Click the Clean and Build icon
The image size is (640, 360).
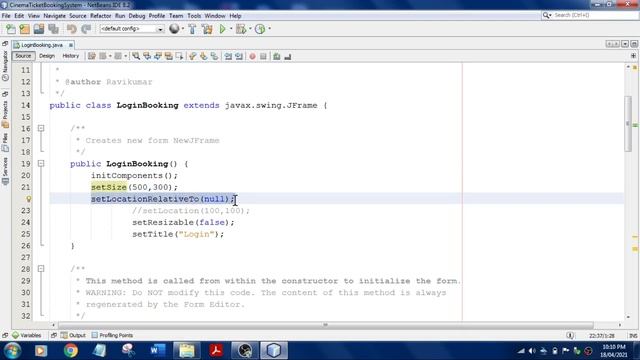[207, 29]
